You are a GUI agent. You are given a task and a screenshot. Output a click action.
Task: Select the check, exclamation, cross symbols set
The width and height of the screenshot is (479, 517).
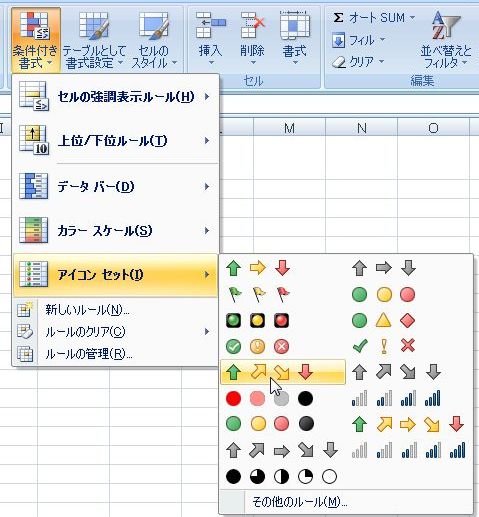click(384, 346)
